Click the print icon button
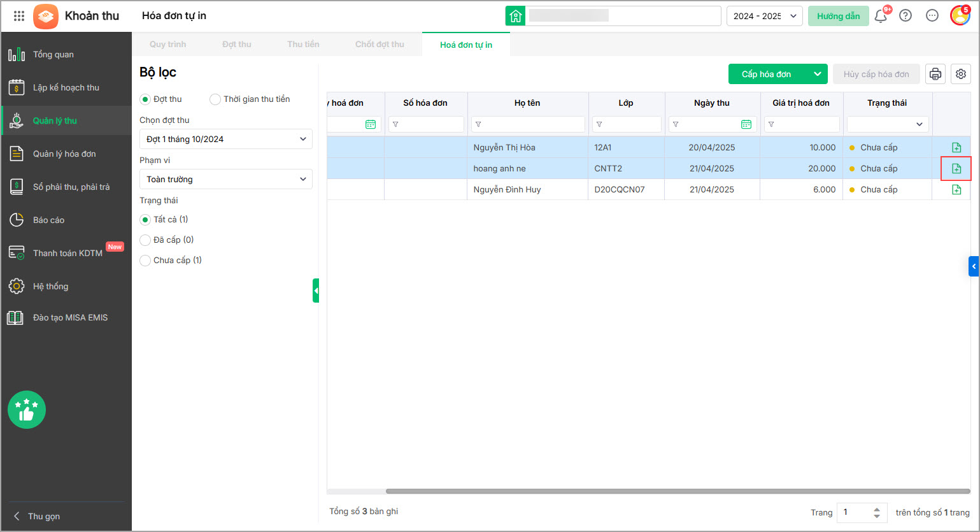The width and height of the screenshot is (980, 532). click(x=935, y=74)
